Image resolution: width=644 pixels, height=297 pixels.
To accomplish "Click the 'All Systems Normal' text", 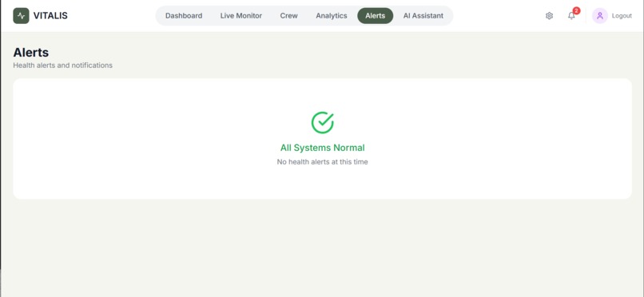I will [323, 148].
